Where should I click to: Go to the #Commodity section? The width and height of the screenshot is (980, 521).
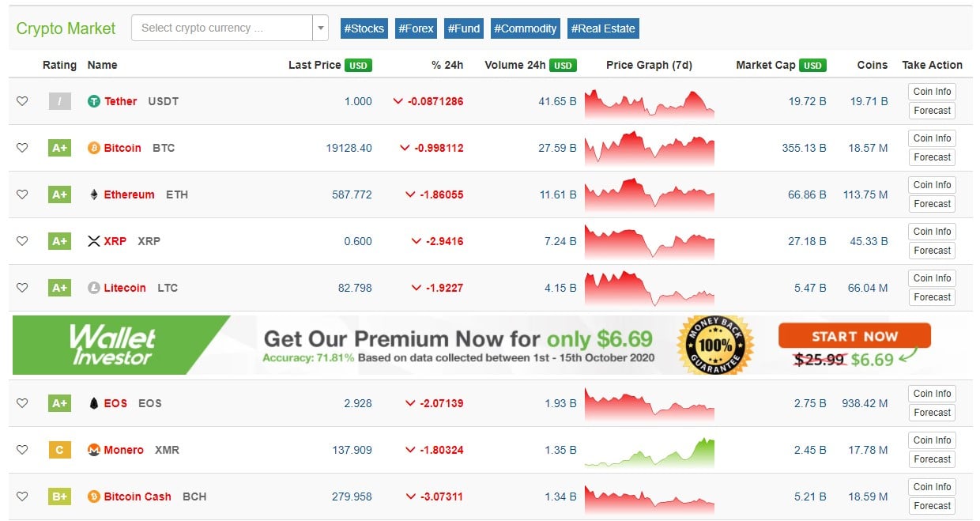[x=526, y=28]
